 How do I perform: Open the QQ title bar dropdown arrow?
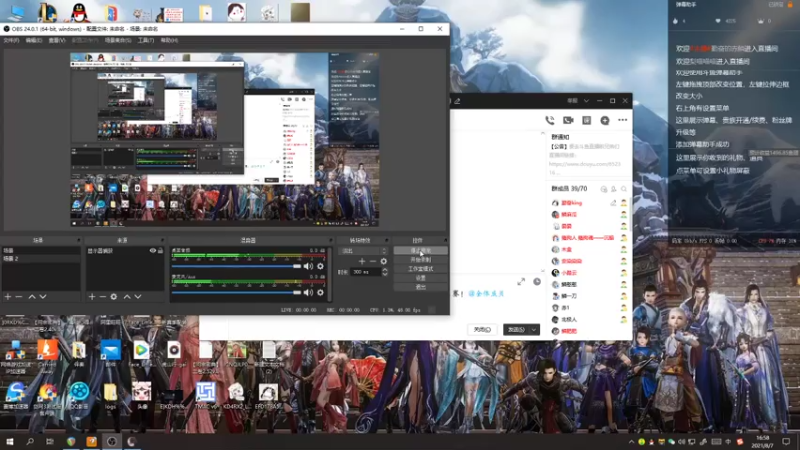pos(586,101)
